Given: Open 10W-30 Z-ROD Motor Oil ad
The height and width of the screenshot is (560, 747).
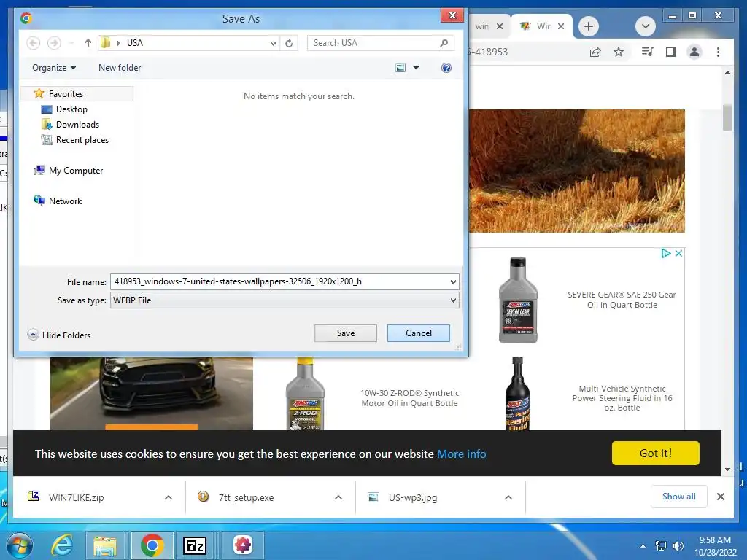Looking at the screenshot, I should pos(410,398).
